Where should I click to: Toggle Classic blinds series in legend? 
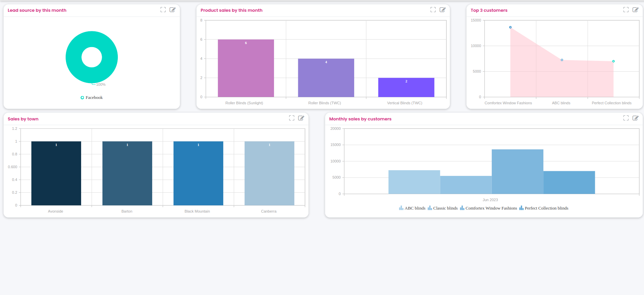(x=442, y=208)
